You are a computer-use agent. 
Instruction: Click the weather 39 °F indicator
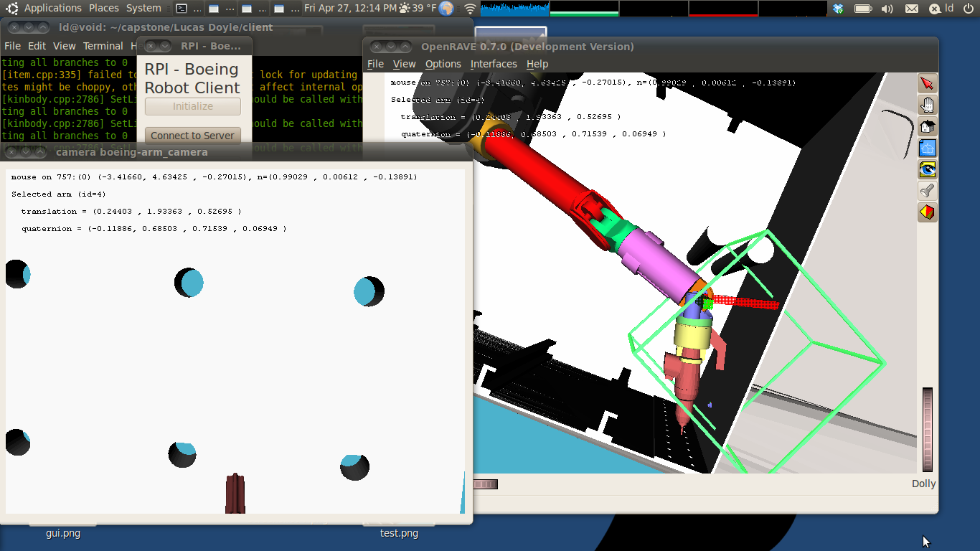[418, 9]
